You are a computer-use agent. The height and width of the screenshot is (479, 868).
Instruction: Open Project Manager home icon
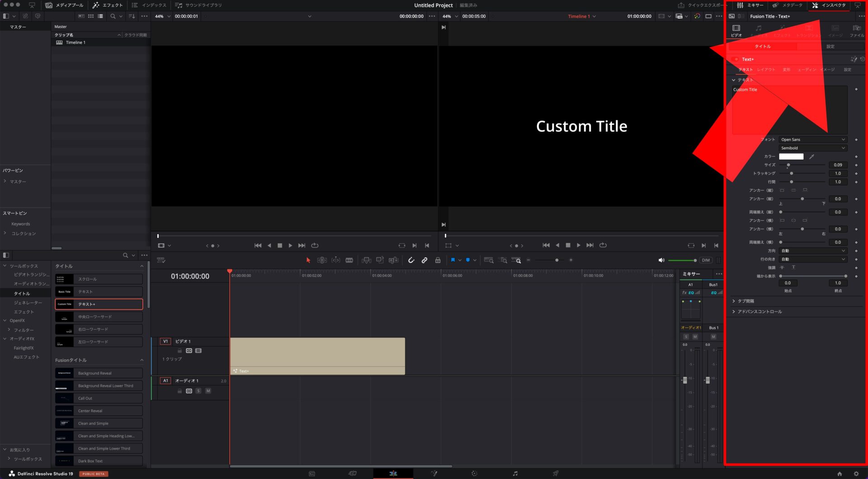pos(840,474)
